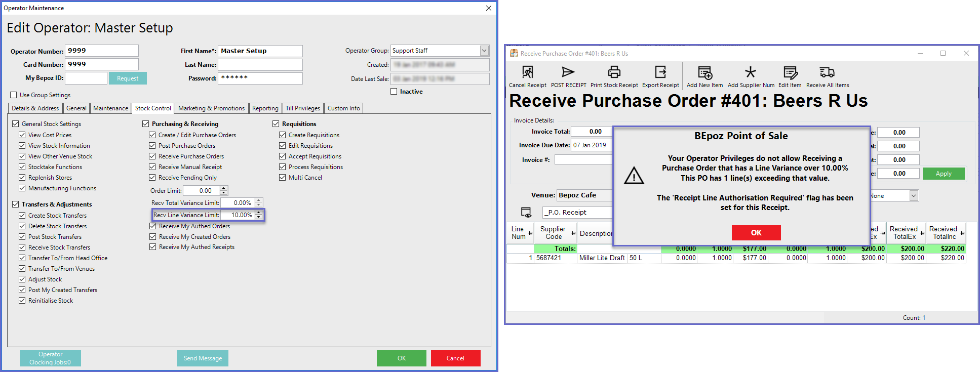
Task: Click the Cancel Receipt toolbar icon
Action: click(x=527, y=72)
